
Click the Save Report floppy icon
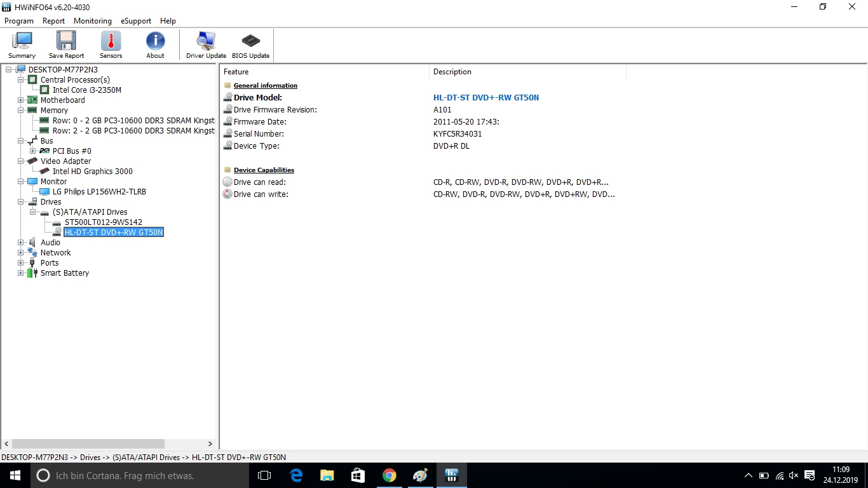point(66,44)
